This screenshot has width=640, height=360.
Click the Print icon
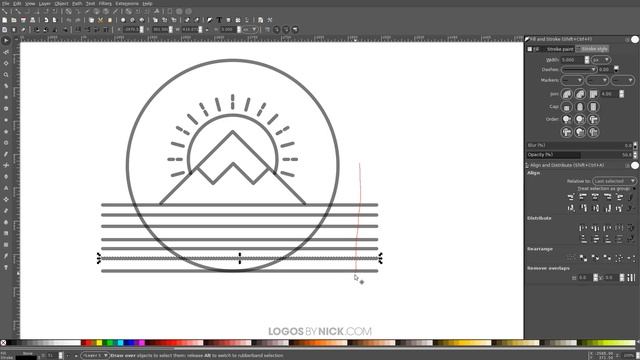33,20
